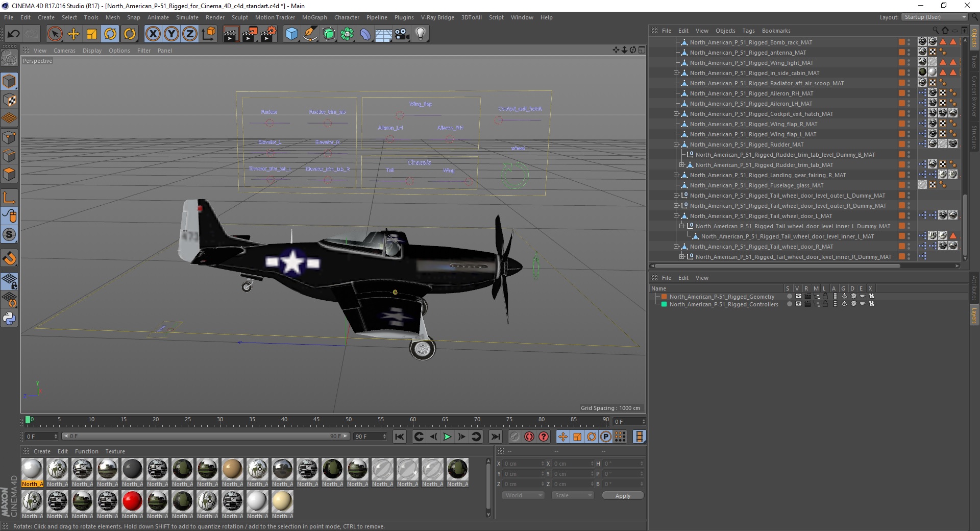This screenshot has height=531, width=980.
Task: Toggle solo for Rigged_Controllers layer
Action: click(790, 304)
